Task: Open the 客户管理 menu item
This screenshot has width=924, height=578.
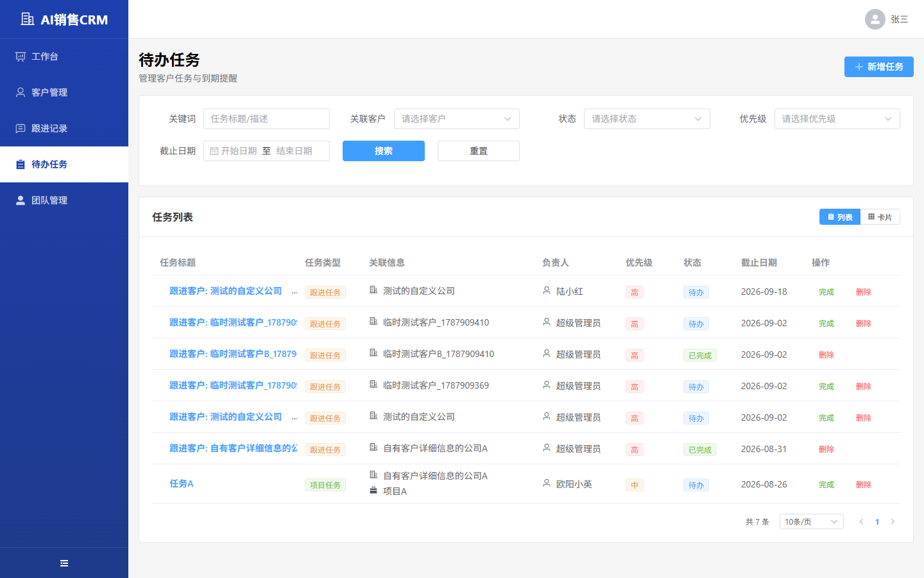Action: point(64,92)
